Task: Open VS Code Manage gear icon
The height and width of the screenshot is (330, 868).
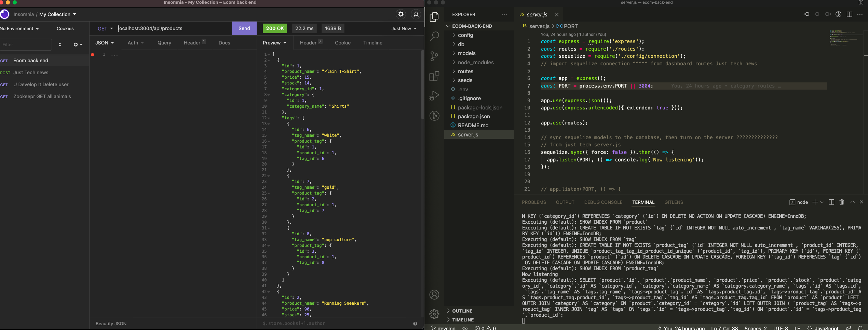Action: click(x=434, y=314)
